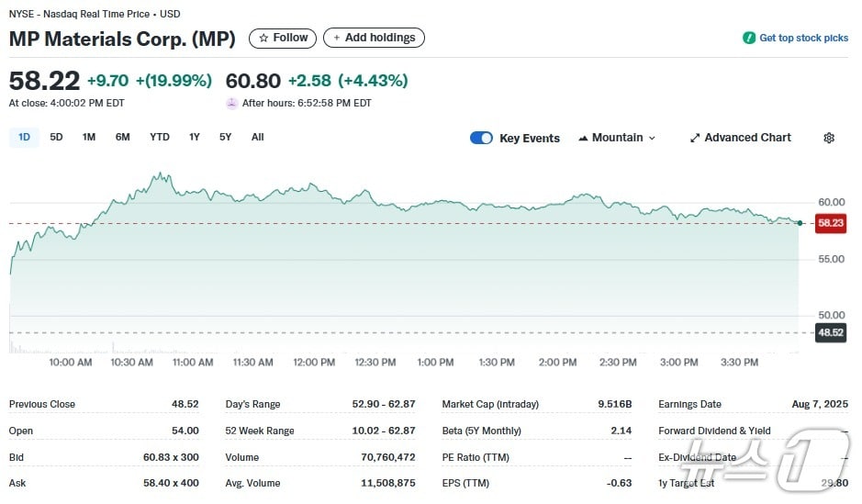This screenshot has height=504, width=862.
Task: Click the Mountain chart type icon
Action: [583, 138]
